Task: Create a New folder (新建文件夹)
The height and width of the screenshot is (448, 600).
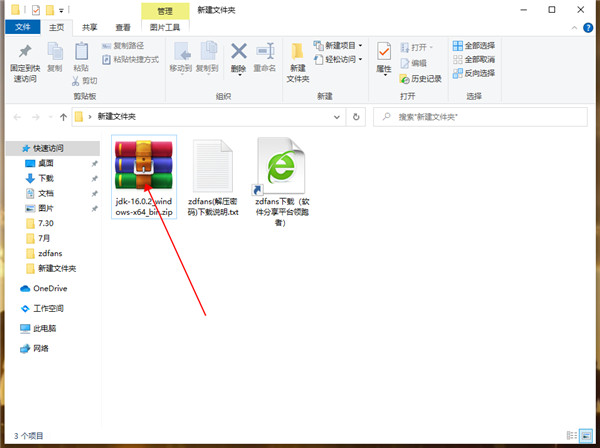Action: [x=298, y=62]
